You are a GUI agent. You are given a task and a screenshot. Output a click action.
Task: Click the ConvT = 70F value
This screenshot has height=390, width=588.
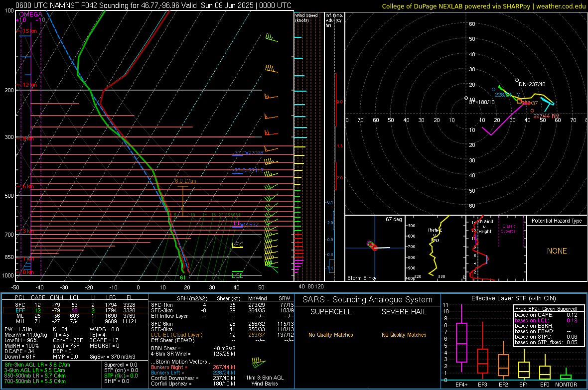click(x=68, y=340)
